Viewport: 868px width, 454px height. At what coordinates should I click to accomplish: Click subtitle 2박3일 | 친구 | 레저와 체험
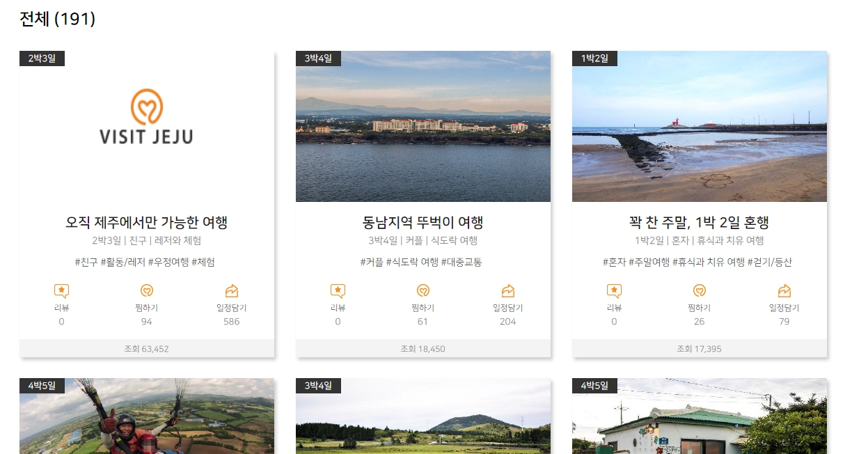pos(147,241)
